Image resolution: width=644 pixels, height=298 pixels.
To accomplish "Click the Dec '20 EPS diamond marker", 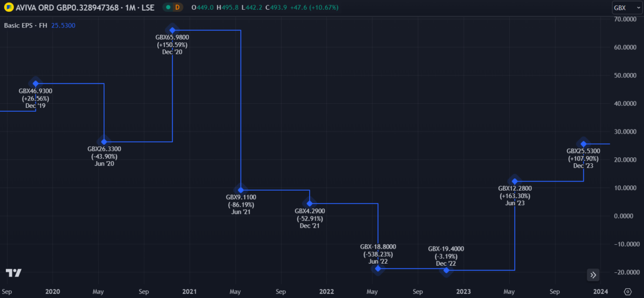I will tap(172, 30).
